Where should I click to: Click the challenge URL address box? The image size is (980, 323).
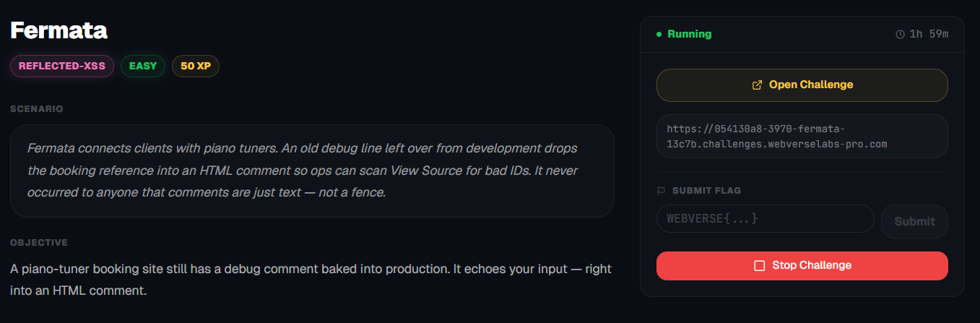click(x=802, y=136)
